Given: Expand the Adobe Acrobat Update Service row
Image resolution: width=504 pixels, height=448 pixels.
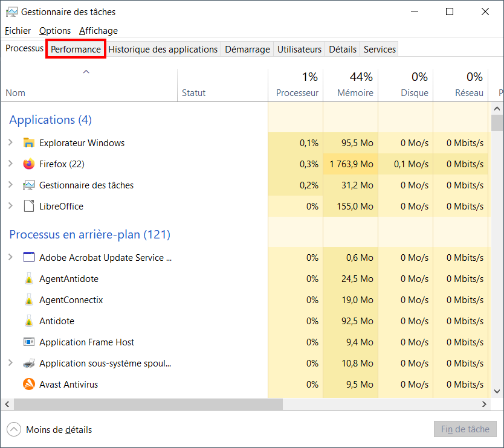Looking at the screenshot, I should coord(10,257).
